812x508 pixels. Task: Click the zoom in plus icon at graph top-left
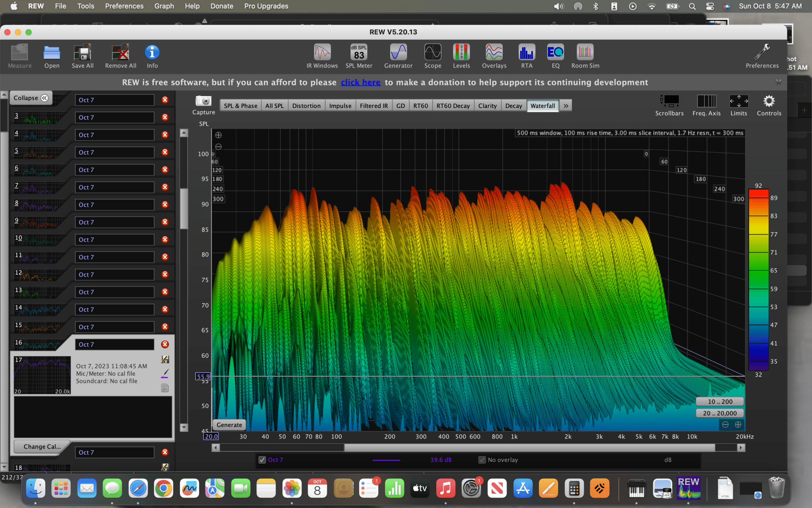pos(218,135)
